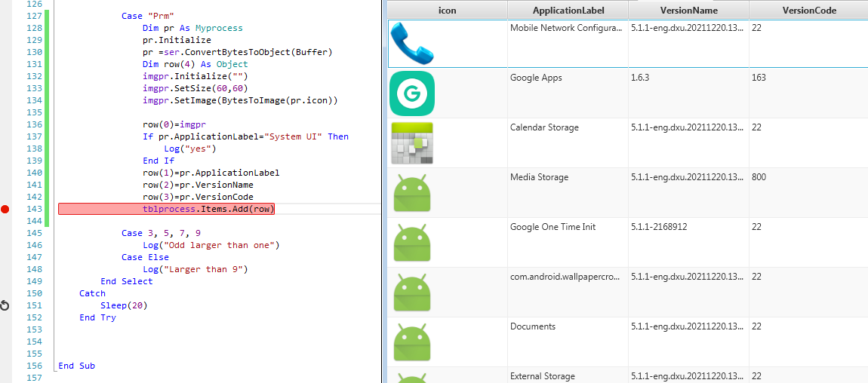The height and width of the screenshot is (383, 868).
Task: Sort by the VersionCode column header
Action: [x=809, y=10]
